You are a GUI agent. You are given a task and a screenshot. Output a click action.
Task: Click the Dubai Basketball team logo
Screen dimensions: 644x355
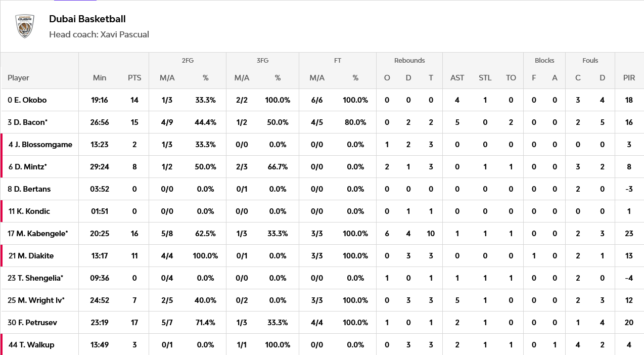pos(25,26)
